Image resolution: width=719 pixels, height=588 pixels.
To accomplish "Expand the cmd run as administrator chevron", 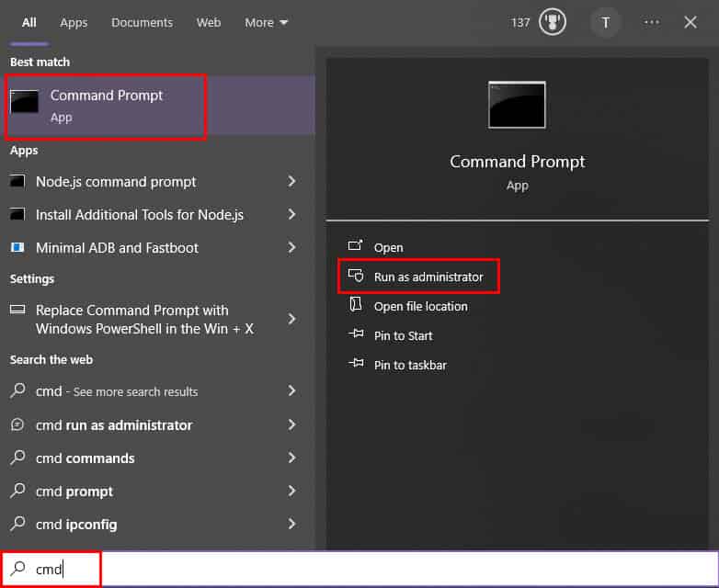I will point(291,424).
